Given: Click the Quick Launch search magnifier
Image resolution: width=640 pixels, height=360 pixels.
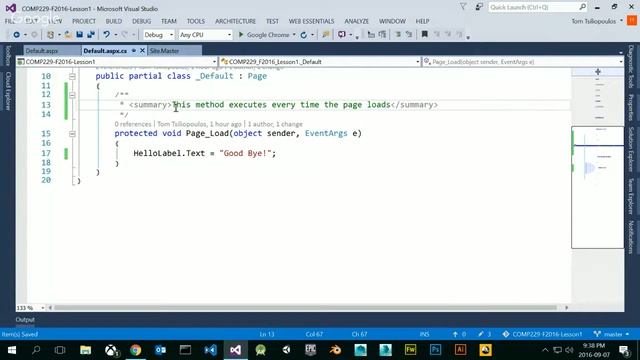Looking at the screenshot, I should point(582,7).
